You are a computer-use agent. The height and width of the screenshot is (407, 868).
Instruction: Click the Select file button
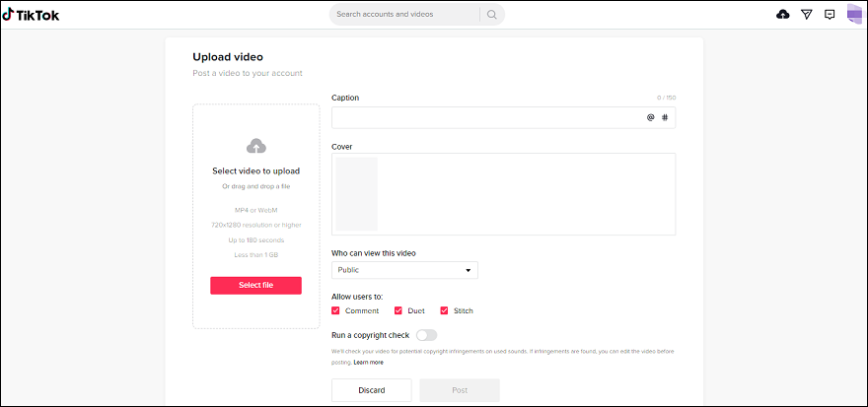[x=255, y=286]
